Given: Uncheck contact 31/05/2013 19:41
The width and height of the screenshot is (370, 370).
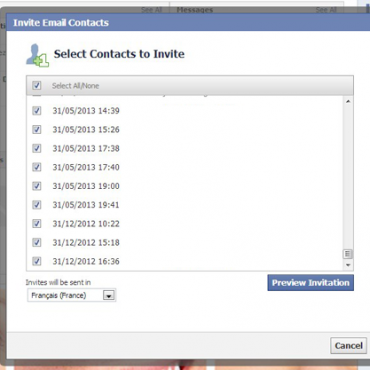Looking at the screenshot, I should click(37, 205).
